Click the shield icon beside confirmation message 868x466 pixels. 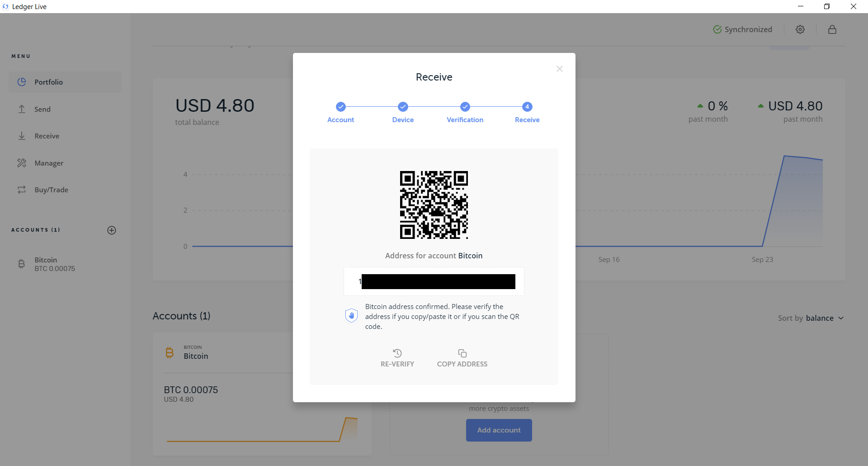point(351,315)
